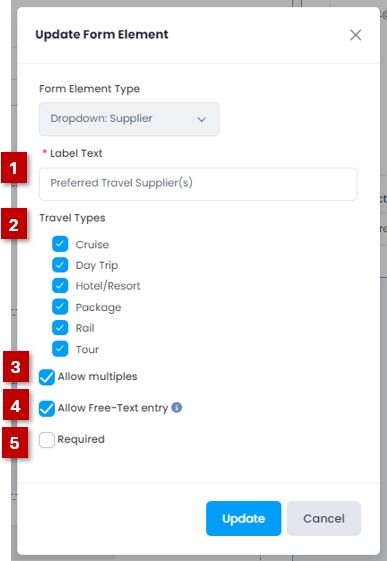Screen dimensions: 387x561
Task: Click the Update button
Action: tap(244, 518)
